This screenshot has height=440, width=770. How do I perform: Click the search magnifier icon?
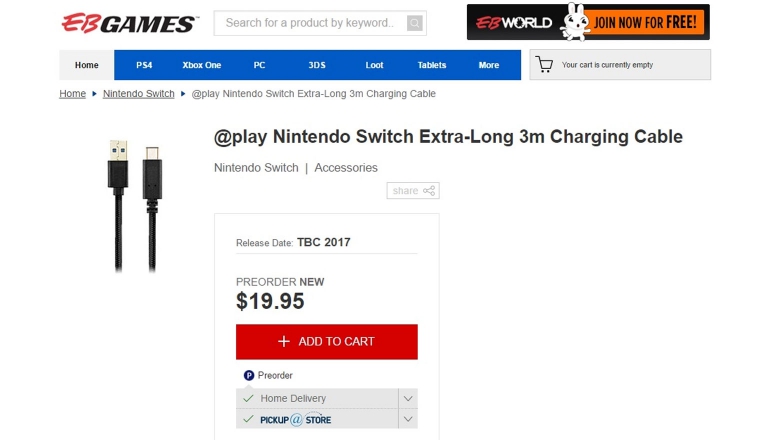pyautogui.click(x=415, y=23)
